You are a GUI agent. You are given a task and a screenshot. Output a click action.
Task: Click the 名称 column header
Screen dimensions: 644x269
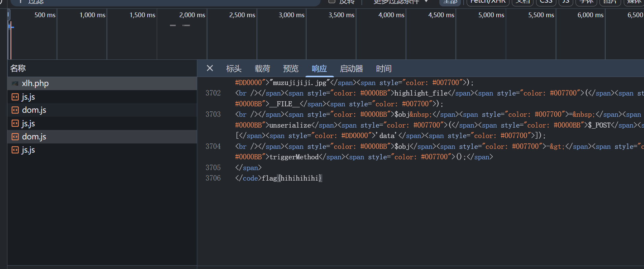[x=18, y=69]
